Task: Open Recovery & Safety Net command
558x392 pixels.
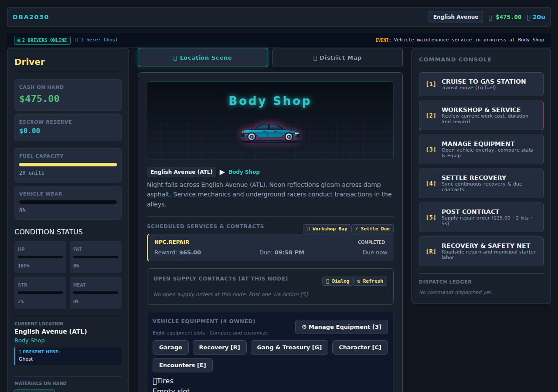Action: (481, 251)
